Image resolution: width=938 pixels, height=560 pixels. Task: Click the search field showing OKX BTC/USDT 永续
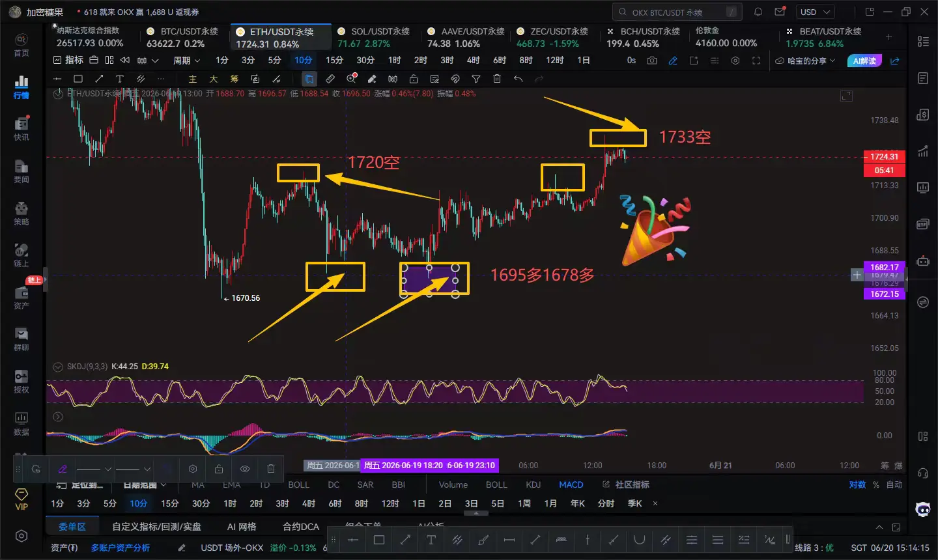(677, 12)
